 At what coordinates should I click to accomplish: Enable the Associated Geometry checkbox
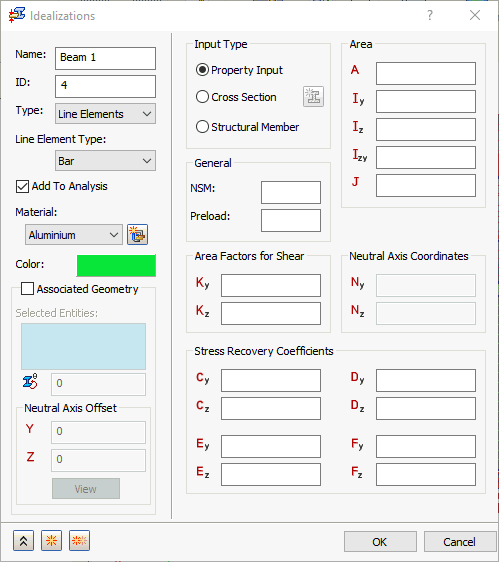pos(27,289)
